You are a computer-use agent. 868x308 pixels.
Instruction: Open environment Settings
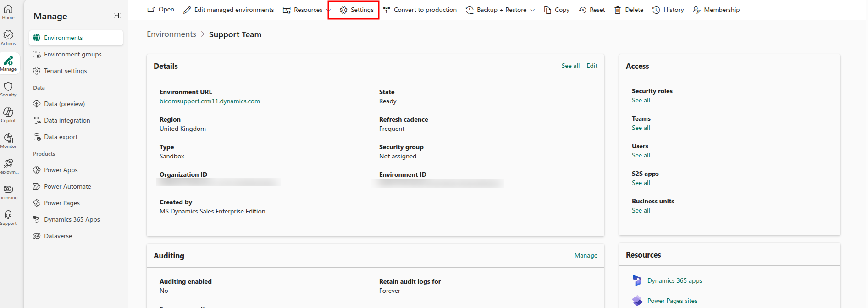click(x=356, y=10)
